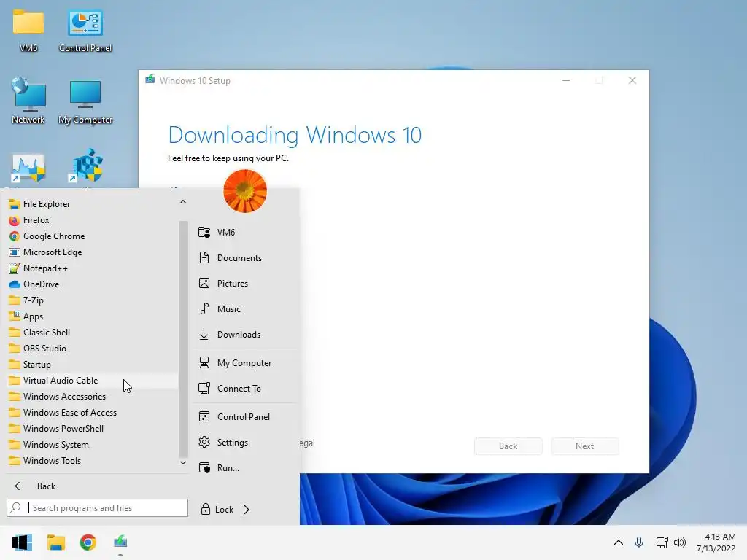Viewport: 747px width, 560px height.
Task: Open the Control Panel desktop icon
Action: (x=85, y=30)
